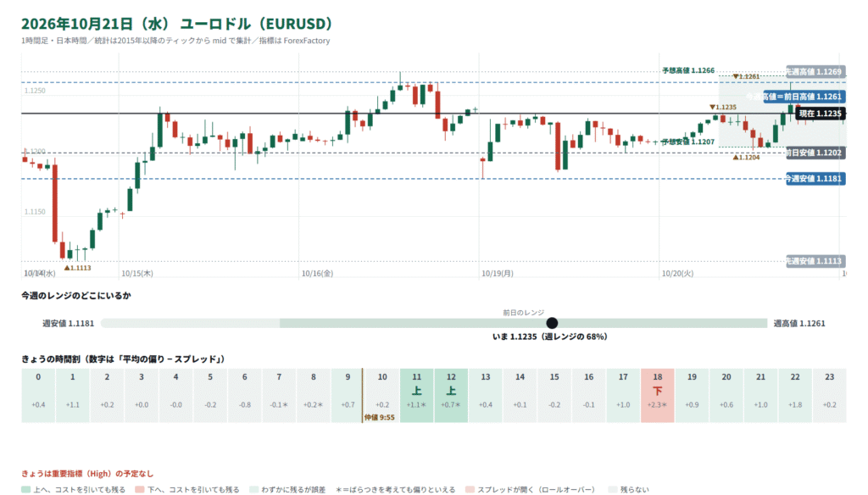The height and width of the screenshot is (495, 868).
Task: Click the 現在 1.1235 current price tag
Action: [x=820, y=114]
